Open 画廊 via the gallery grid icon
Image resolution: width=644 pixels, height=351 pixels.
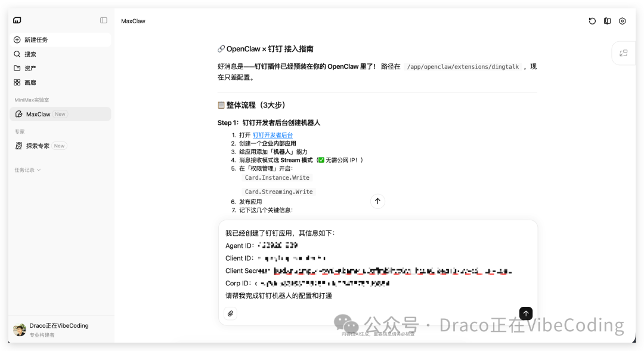(x=17, y=82)
